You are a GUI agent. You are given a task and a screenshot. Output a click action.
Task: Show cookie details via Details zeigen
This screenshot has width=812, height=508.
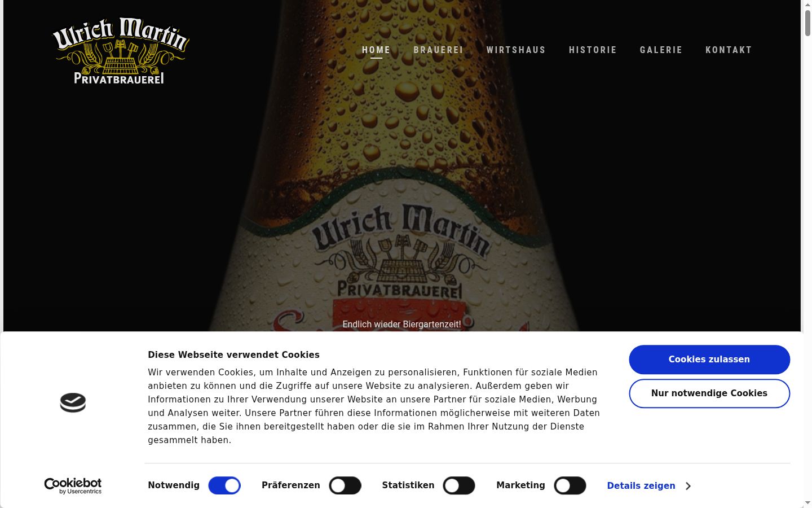[641, 485]
